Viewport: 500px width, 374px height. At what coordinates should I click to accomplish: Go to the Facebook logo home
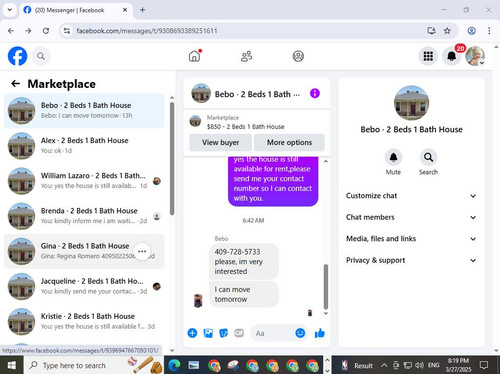[x=17, y=56]
